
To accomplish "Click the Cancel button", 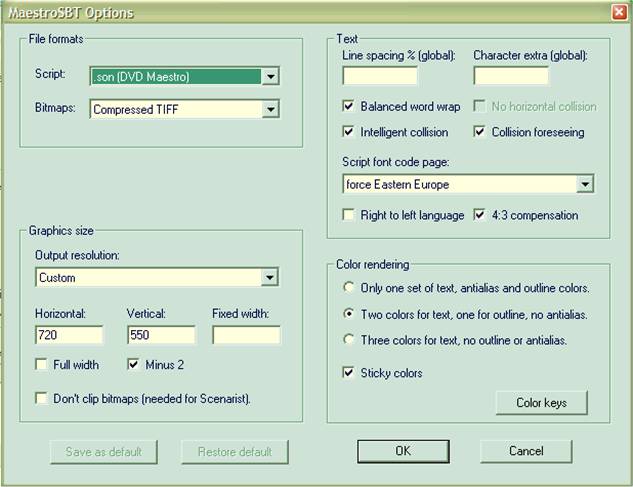I will tap(526, 451).
